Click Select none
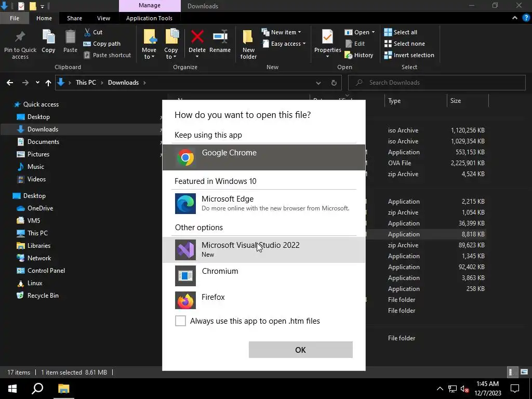 [x=404, y=44]
